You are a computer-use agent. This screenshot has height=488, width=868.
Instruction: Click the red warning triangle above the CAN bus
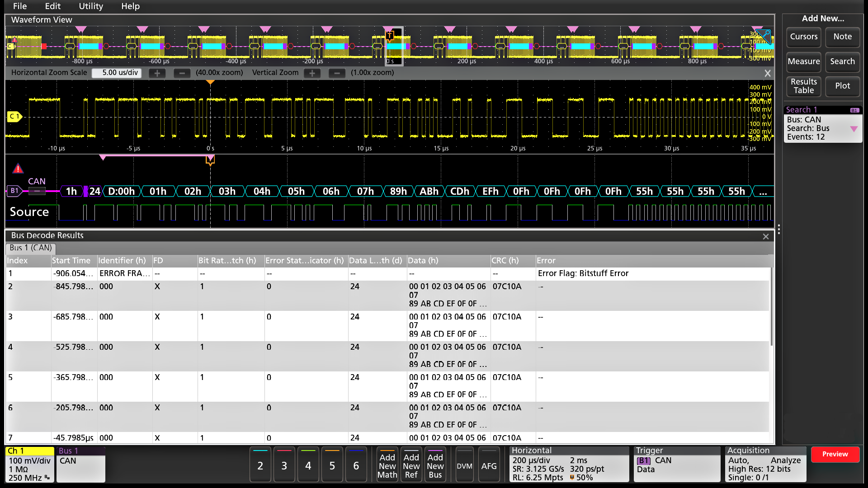click(x=18, y=169)
